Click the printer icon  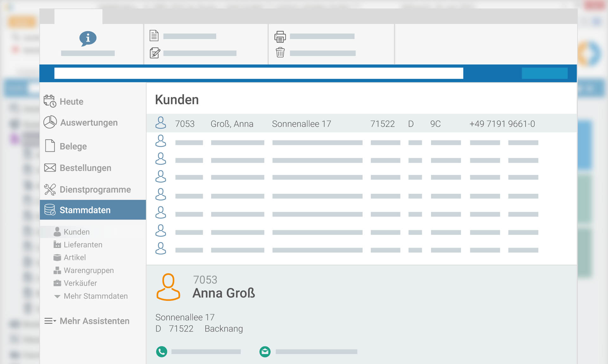[x=280, y=37]
